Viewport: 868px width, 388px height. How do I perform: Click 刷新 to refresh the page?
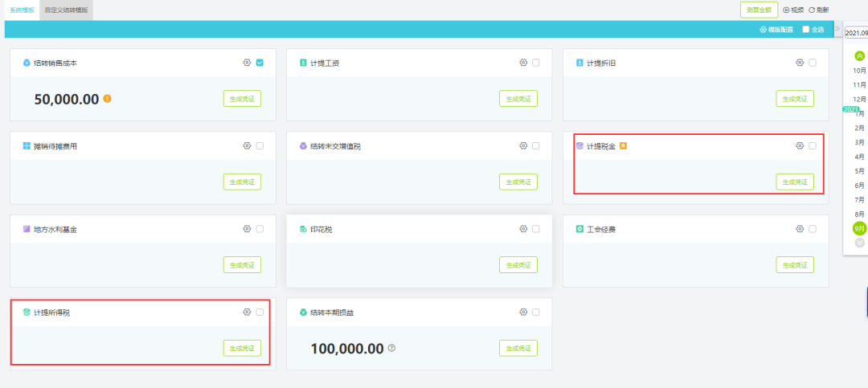pos(819,10)
